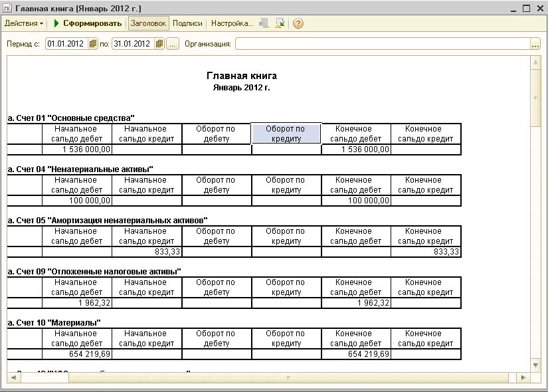
Task: Click highlighted 'Оборот по кредиту' cell of Счет 01
Action: (286, 134)
